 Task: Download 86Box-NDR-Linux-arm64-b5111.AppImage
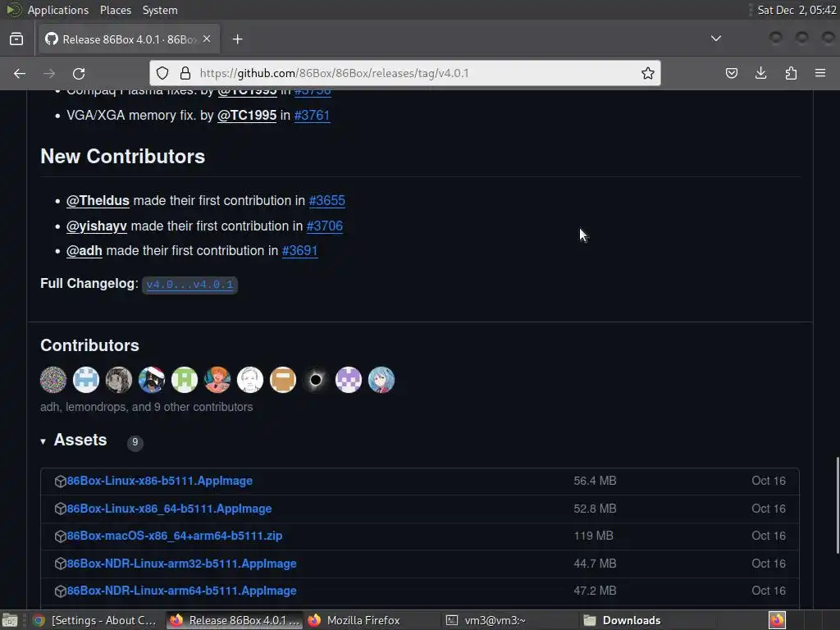181,591
